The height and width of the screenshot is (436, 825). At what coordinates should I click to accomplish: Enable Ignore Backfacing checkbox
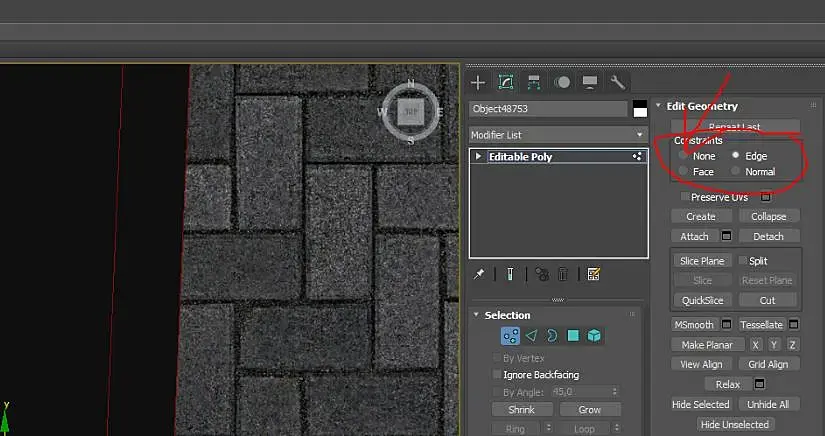click(x=497, y=375)
